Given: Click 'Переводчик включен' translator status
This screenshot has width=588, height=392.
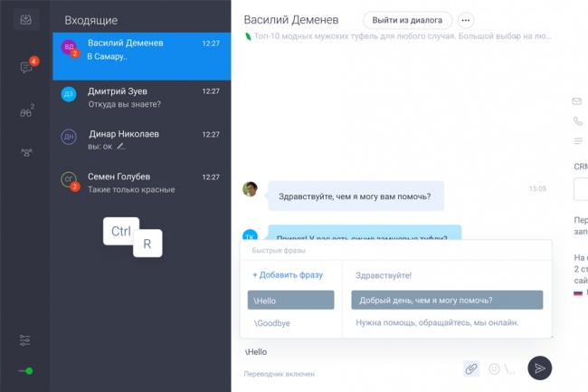Looking at the screenshot, I should (279, 374).
